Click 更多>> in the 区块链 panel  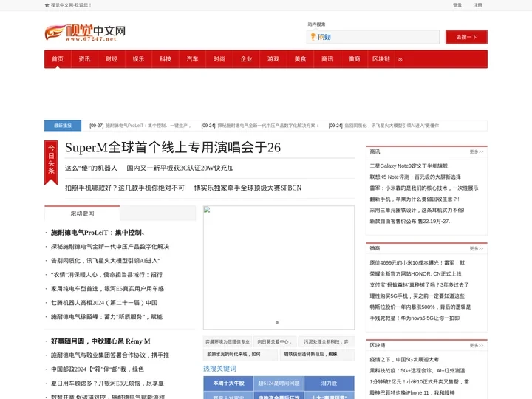point(477,345)
